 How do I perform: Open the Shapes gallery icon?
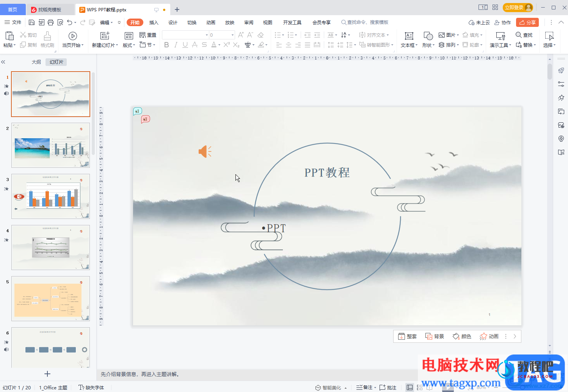click(x=428, y=36)
